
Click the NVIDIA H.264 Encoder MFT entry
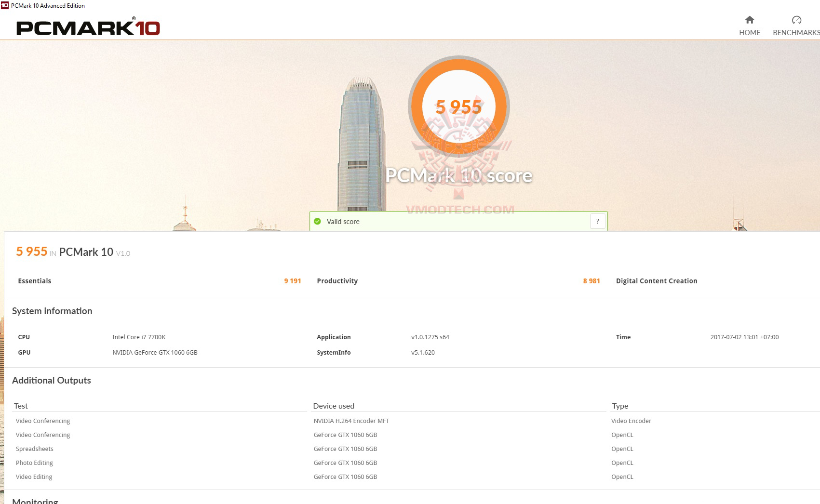[351, 421]
